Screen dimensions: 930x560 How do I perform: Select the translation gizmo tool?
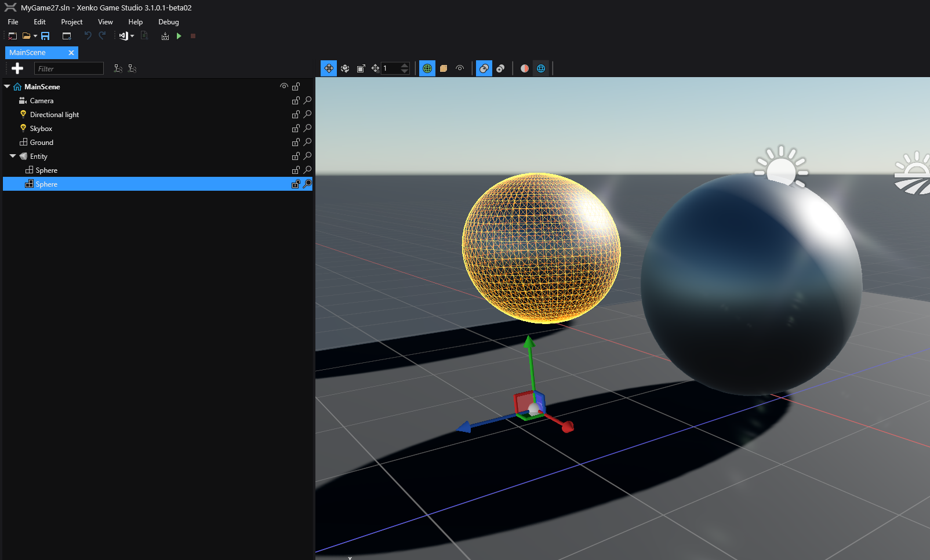[329, 68]
